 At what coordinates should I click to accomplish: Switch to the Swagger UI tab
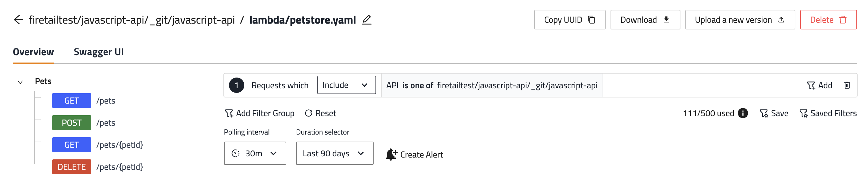[x=98, y=52]
